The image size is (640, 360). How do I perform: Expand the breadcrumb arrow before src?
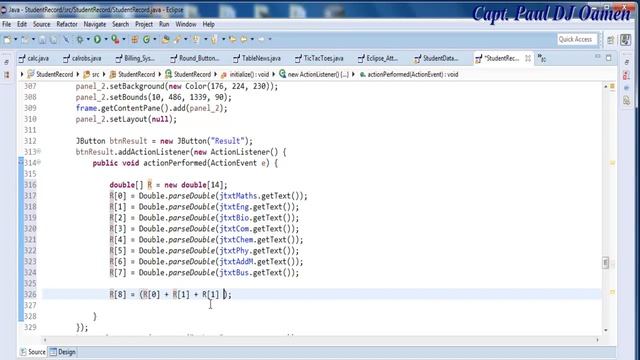[78, 74]
